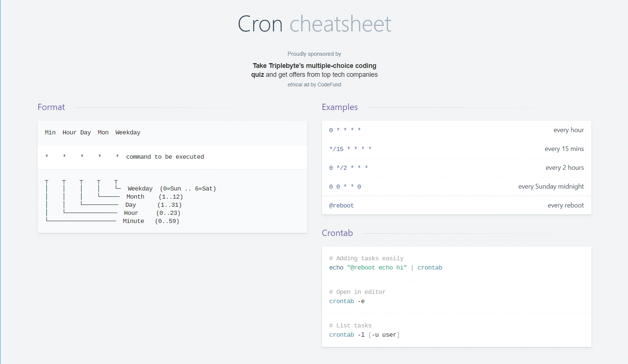The image size is (628, 364).
Task: Click the "every hour" description label
Action: click(x=569, y=130)
